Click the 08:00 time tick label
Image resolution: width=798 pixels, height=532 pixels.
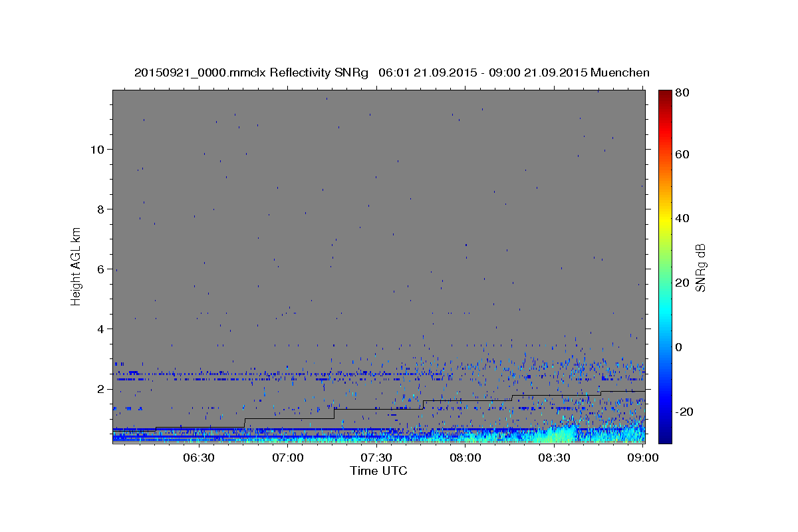point(465,458)
